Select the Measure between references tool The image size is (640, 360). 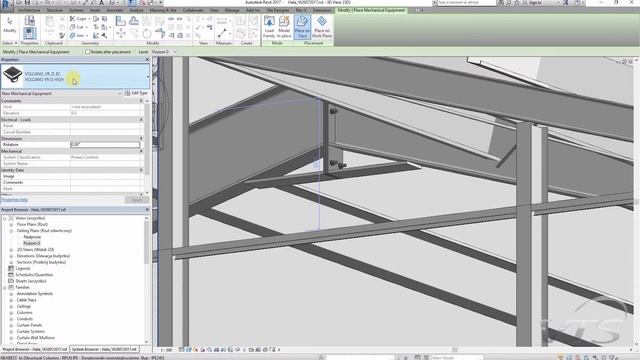(222, 33)
